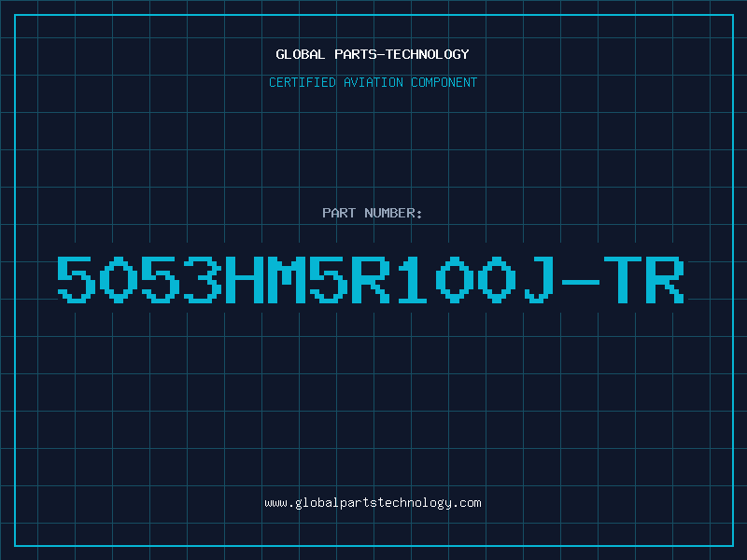Select the part number 5053HM5R100J-TR
Screen dimensions: 747x560
[371, 279]
